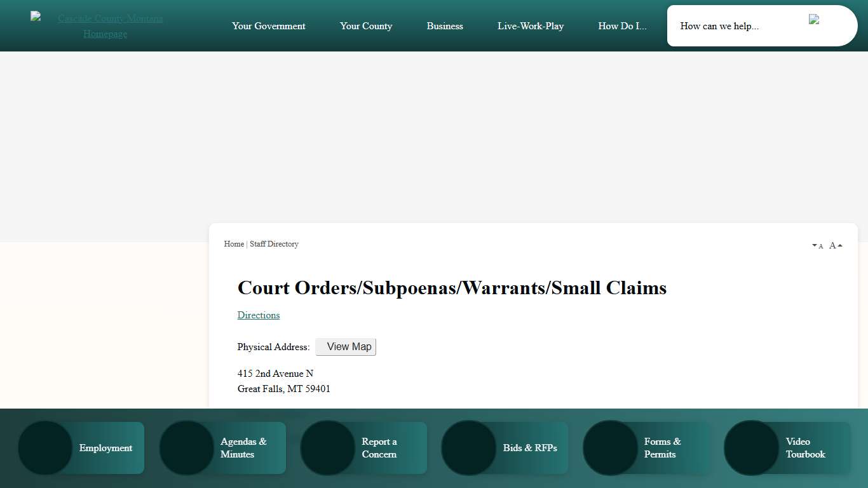Open the Report a Concern icon
The height and width of the screenshot is (488, 868).
point(327,447)
